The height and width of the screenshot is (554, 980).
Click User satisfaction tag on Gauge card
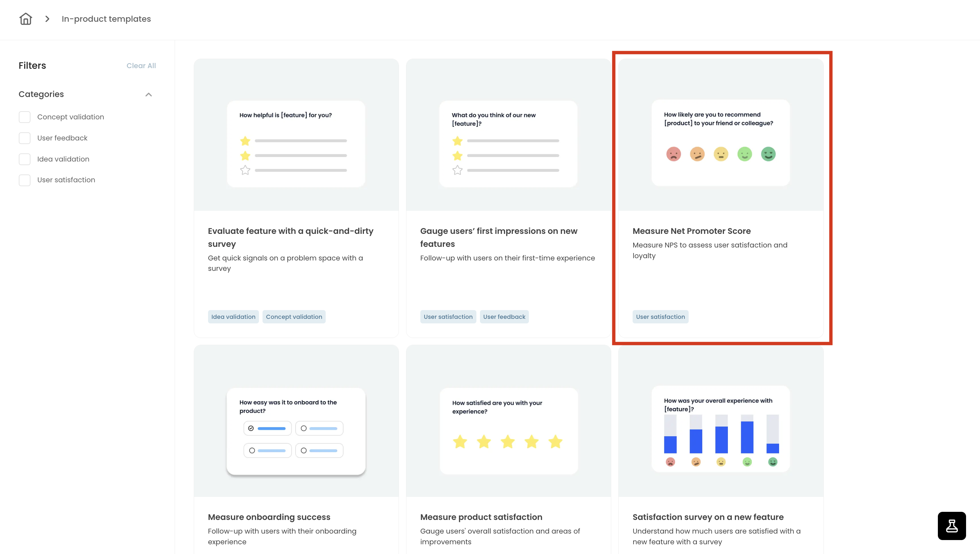(x=448, y=317)
